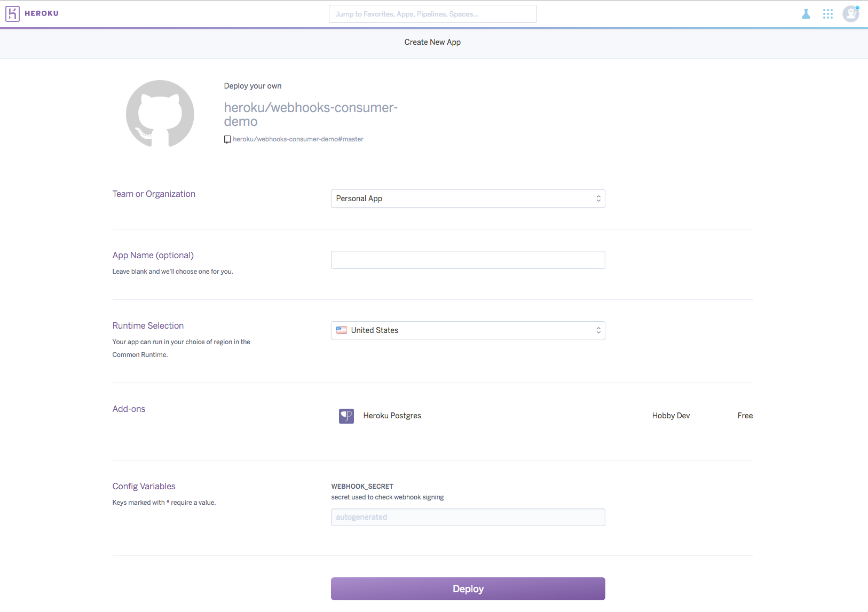Viewport: 868px width, 612px height.
Task: Click the Config Variables label
Action: [144, 486]
